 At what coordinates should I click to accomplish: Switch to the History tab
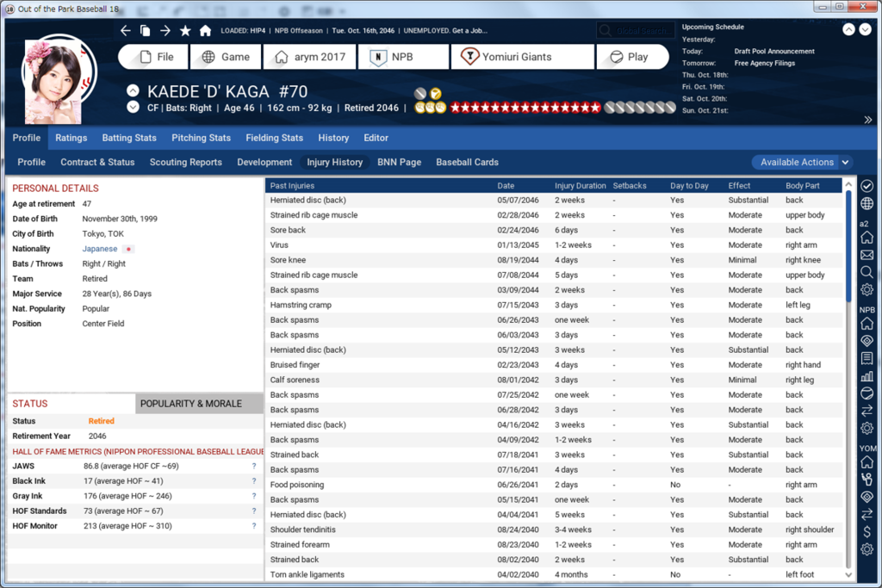pos(333,138)
